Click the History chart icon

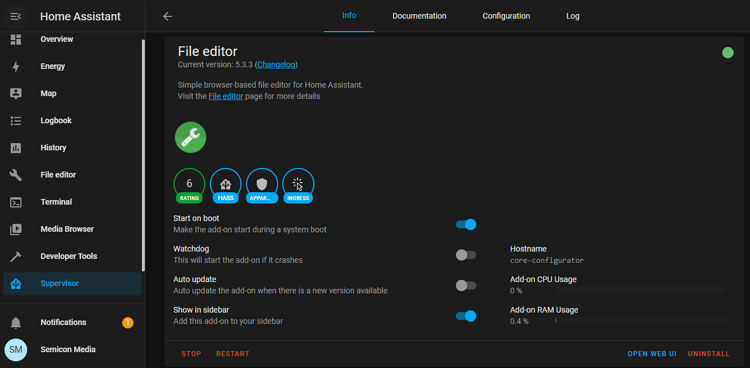16,148
